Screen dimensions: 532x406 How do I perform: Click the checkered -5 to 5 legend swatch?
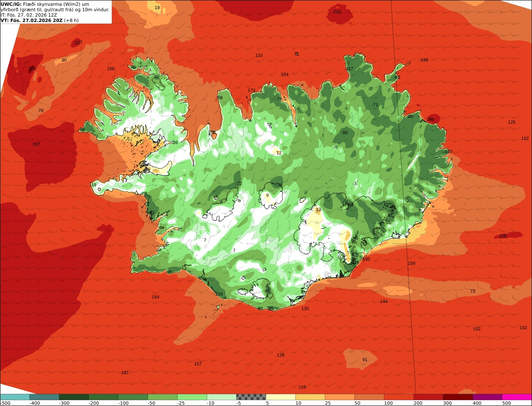251,397
